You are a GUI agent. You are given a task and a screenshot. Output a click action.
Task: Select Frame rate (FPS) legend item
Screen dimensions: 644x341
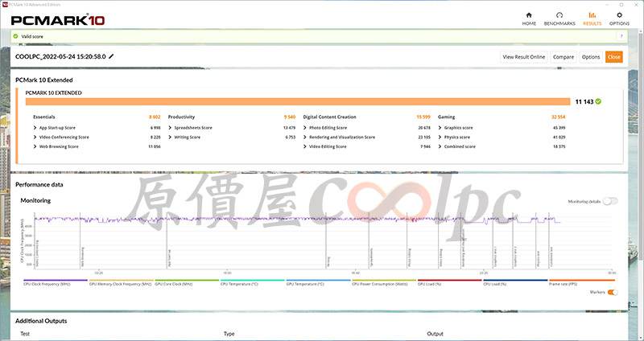582,283
